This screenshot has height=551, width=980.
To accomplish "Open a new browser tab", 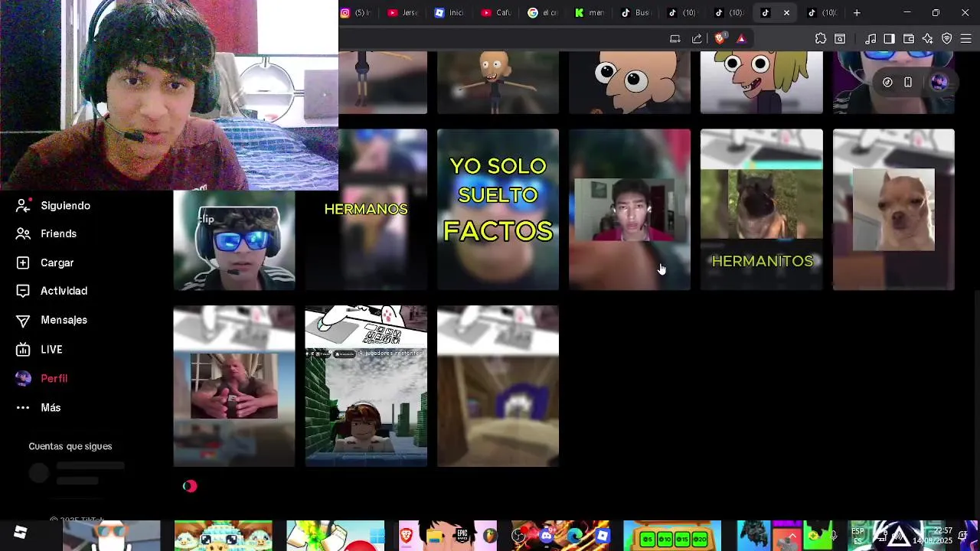I will pyautogui.click(x=857, y=12).
